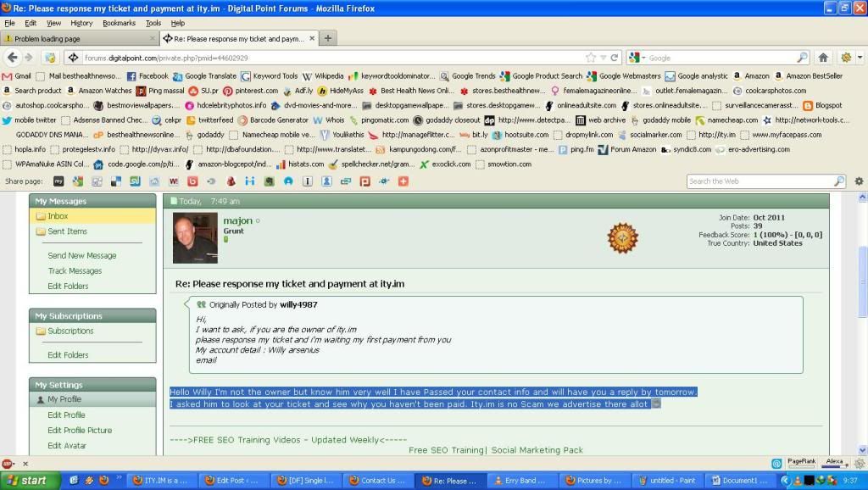Click the Free SEO Training link
Viewport: 868px width, 490px height.
446,450
